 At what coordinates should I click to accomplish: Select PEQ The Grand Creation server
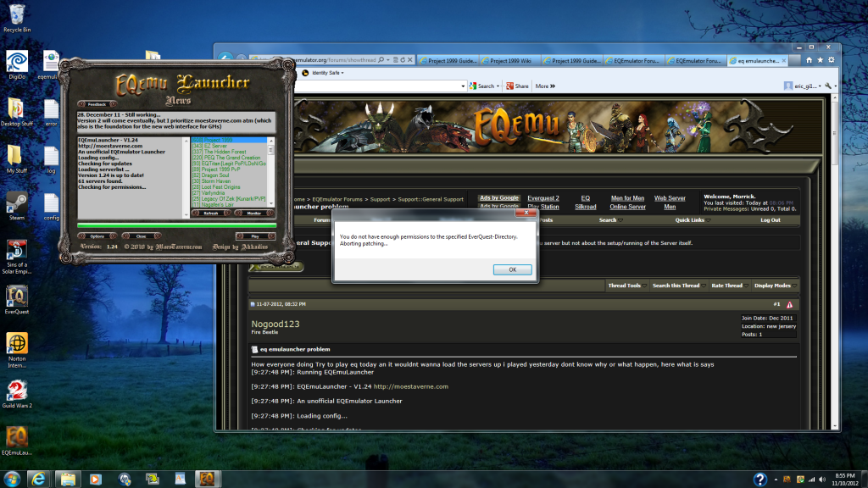point(229,158)
